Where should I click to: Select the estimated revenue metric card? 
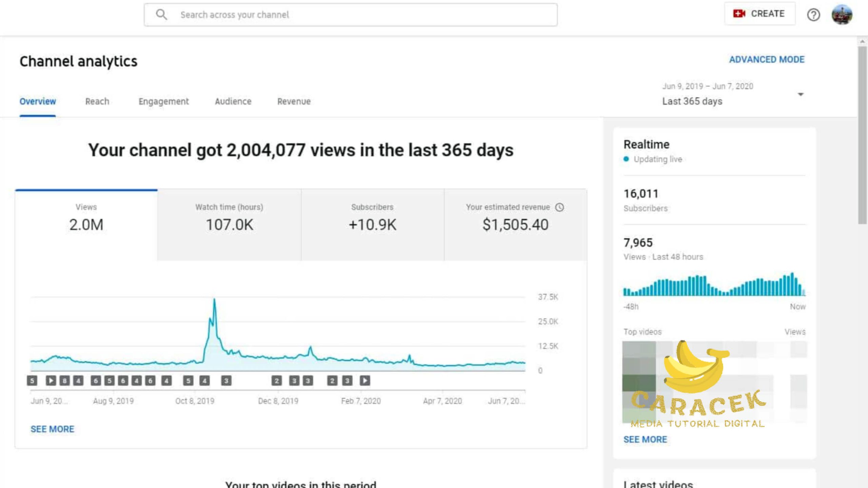pos(515,224)
